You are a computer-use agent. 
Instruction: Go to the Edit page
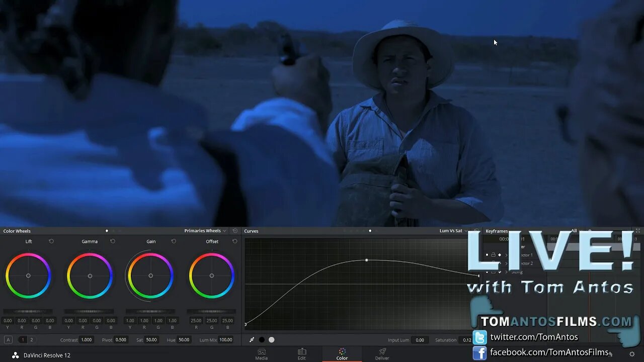click(302, 354)
